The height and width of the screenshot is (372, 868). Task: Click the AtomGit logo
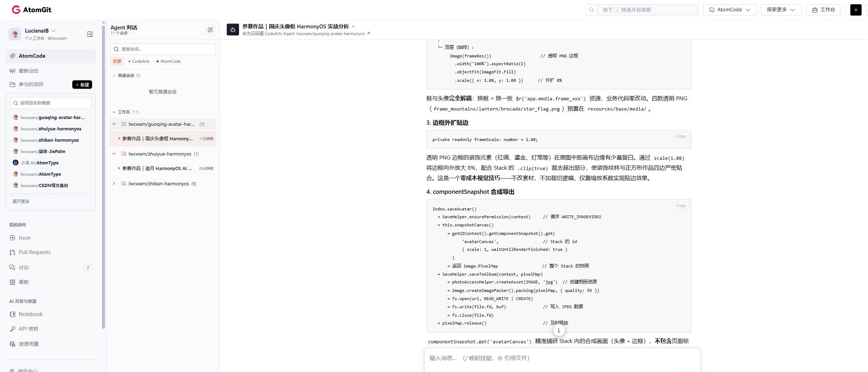32,10
